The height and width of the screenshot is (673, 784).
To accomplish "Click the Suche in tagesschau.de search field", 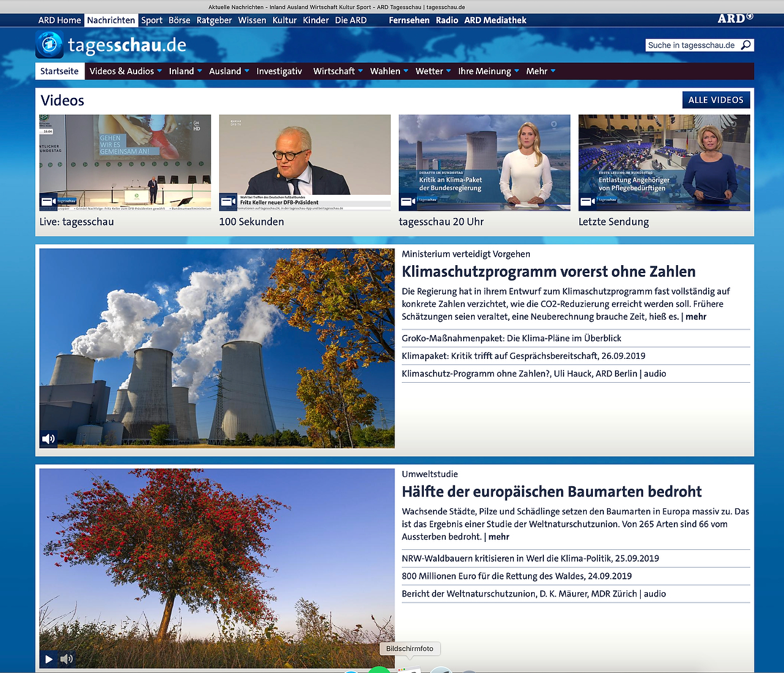I will click(692, 45).
